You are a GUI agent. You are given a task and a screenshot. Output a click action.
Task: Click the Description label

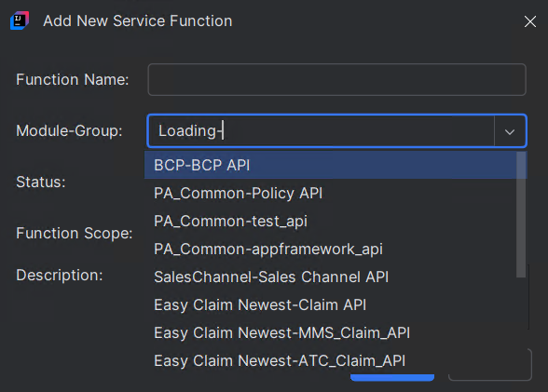click(60, 275)
